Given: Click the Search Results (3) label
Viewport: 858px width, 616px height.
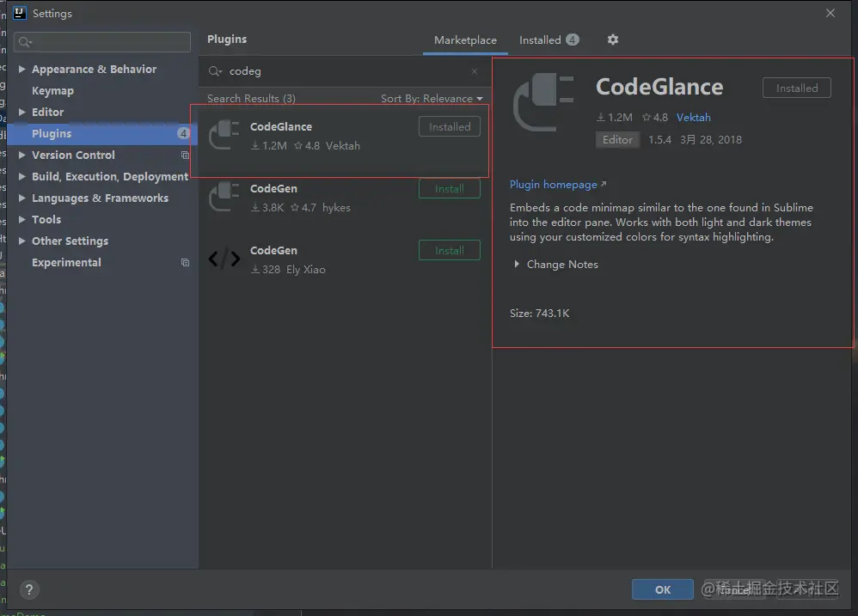Looking at the screenshot, I should (x=251, y=99).
